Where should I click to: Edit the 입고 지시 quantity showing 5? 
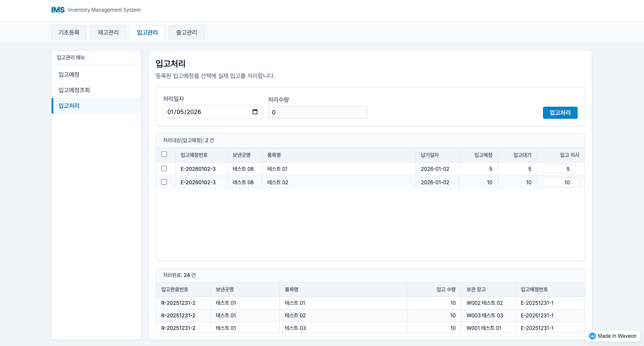point(560,169)
